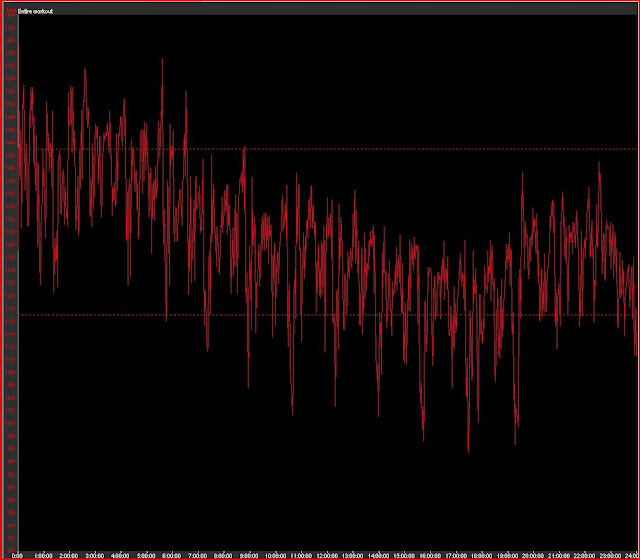Click the 150 heart rate axis value
The width and height of the screenshot is (640, 560).
[11, 104]
